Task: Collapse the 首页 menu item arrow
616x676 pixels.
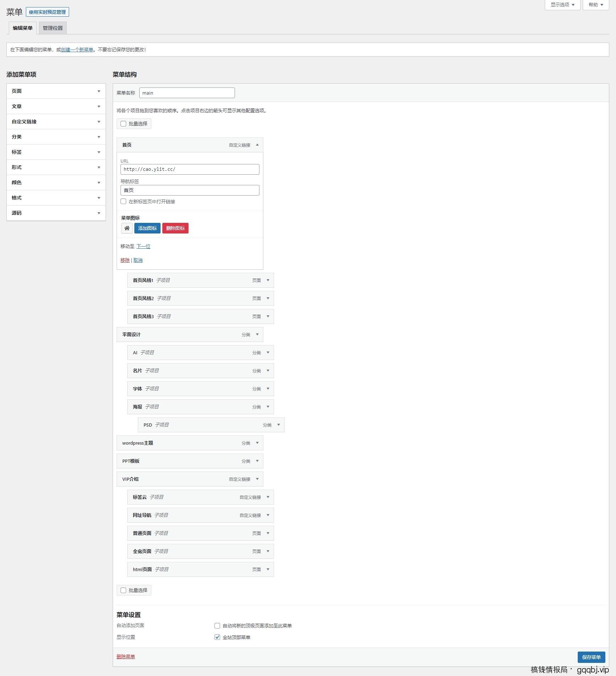Action: click(257, 145)
